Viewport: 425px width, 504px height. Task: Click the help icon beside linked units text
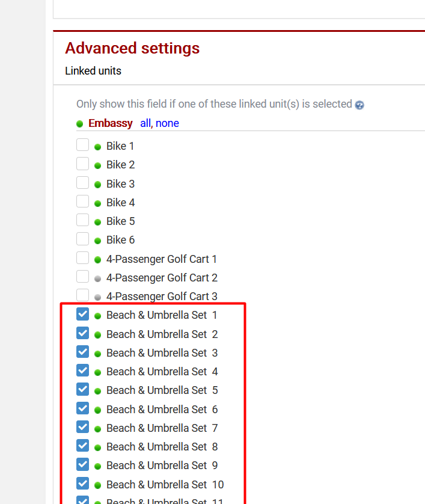tap(359, 105)
